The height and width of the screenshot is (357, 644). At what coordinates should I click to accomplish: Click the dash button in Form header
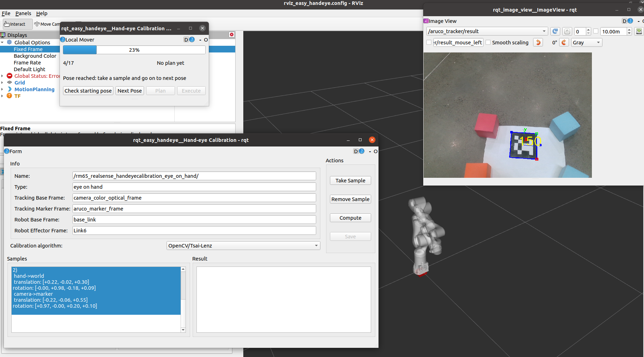point(370,151)
